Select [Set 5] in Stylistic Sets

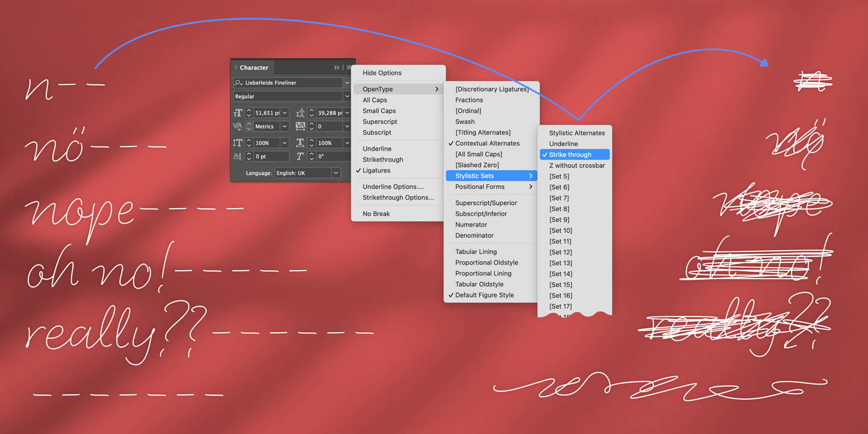pos(559,177)
